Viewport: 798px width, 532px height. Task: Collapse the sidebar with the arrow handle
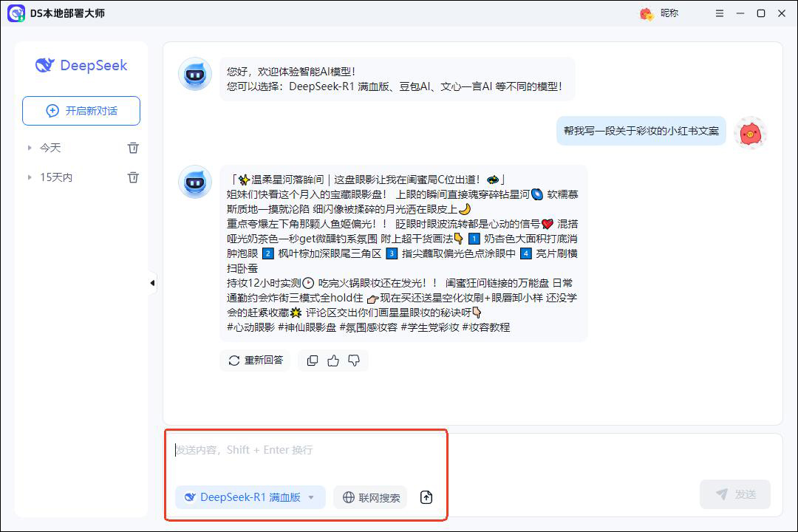[152, 282]
